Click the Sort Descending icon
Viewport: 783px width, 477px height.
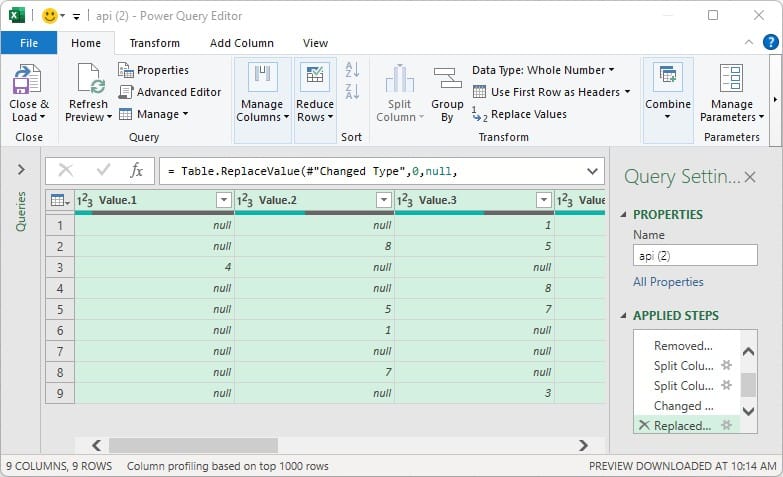(x=352, y=93)
